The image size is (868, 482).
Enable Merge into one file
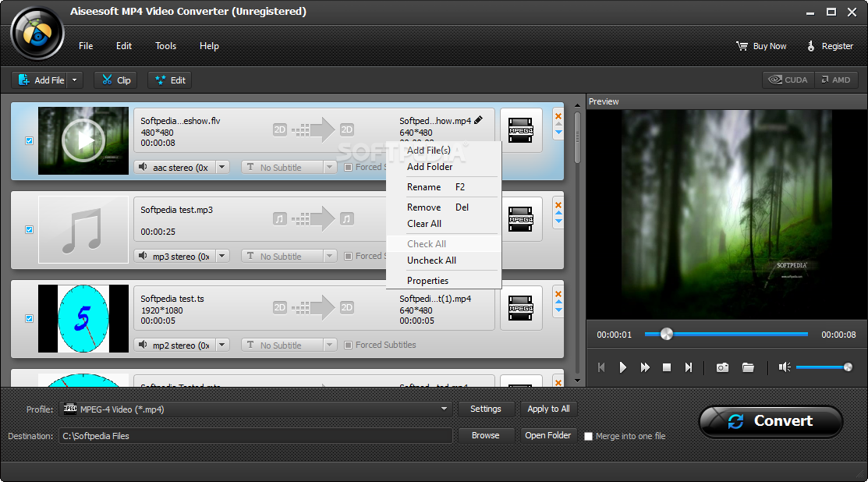(589, 436)
